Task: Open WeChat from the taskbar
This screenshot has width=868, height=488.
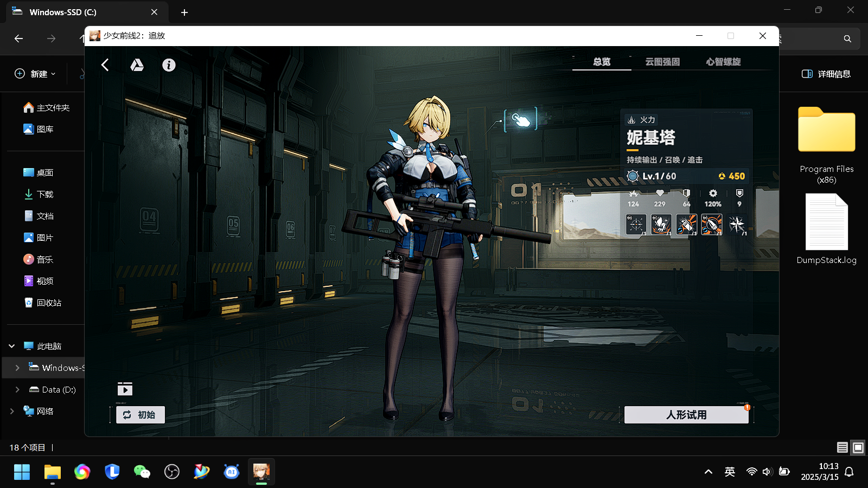Action: [x=142, y=472]
